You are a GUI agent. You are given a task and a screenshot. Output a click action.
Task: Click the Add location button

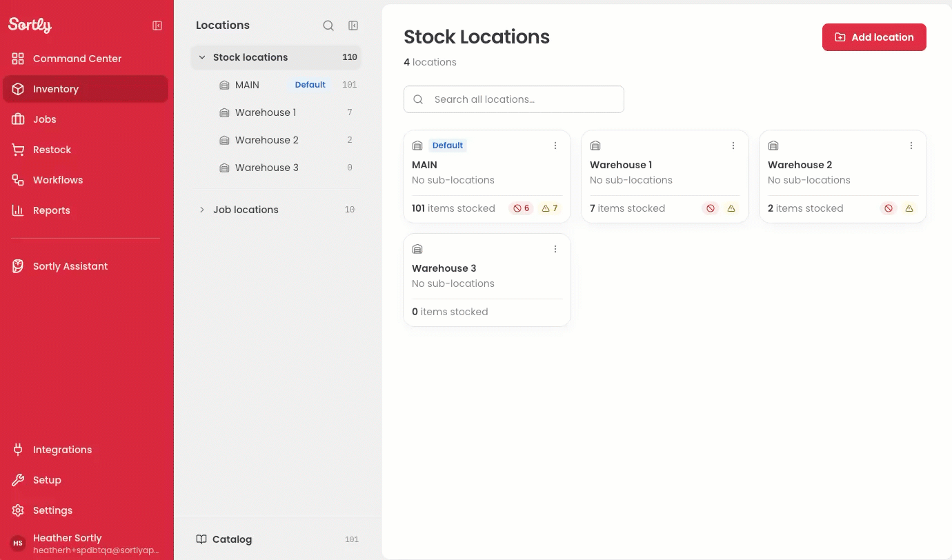coord(874,37)
